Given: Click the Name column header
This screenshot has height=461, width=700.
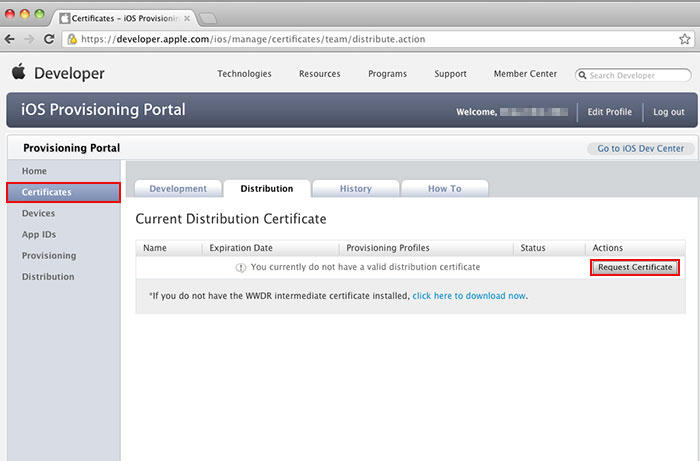Looking at the screenshot, I should pos(155,248).
